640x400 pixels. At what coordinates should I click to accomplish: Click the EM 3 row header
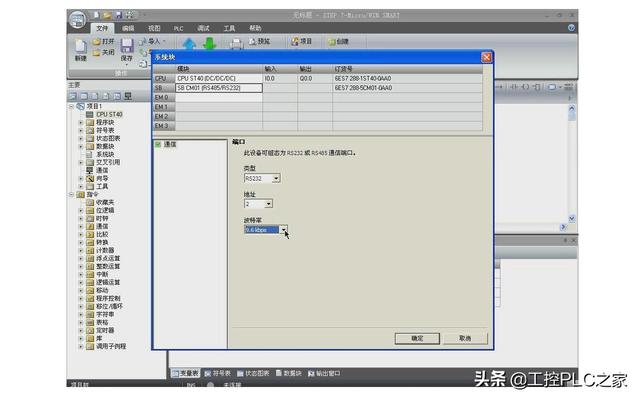click(x=164, y=126)
